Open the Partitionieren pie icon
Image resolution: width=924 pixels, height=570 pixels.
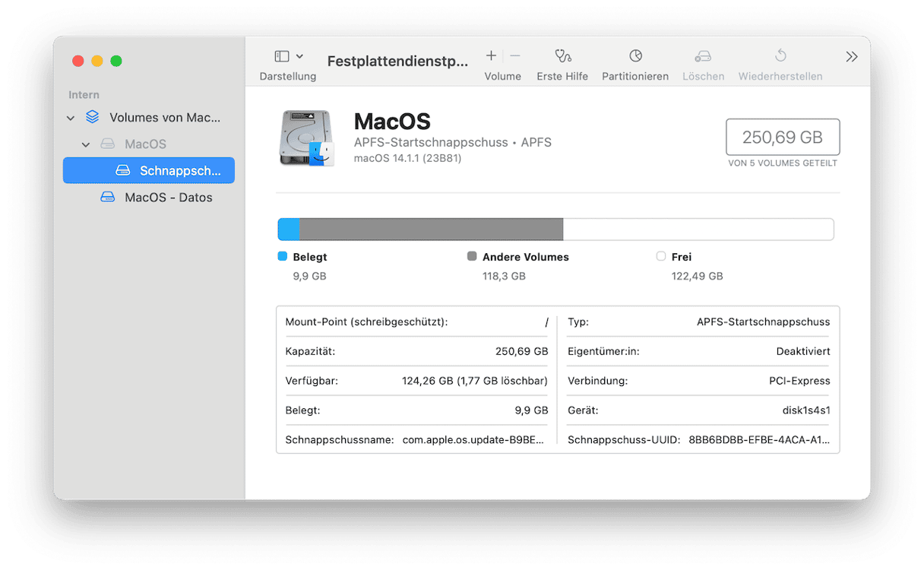click(x=635, y=55)
